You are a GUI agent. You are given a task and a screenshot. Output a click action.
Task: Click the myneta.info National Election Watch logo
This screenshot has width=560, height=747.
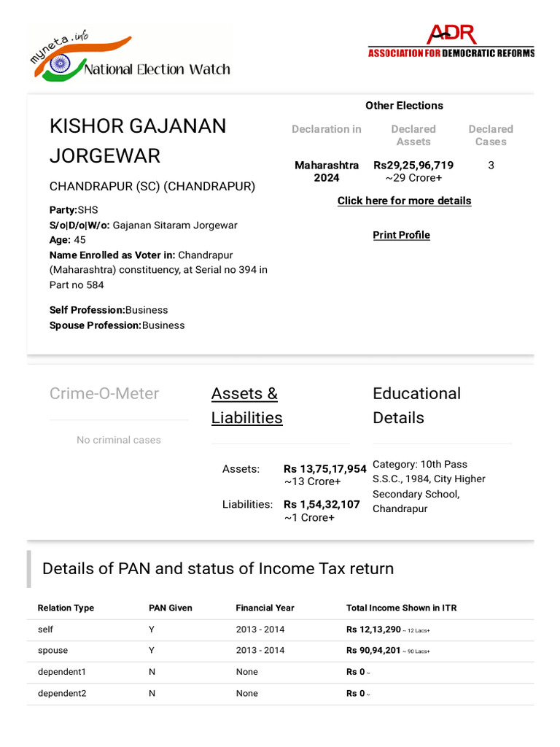coord(130,54)
